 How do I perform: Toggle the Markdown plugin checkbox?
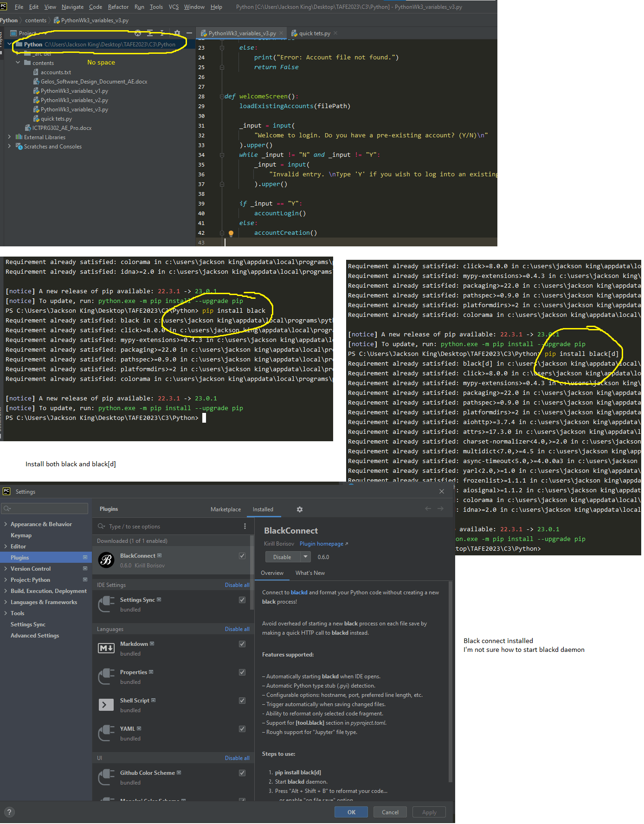242,644
